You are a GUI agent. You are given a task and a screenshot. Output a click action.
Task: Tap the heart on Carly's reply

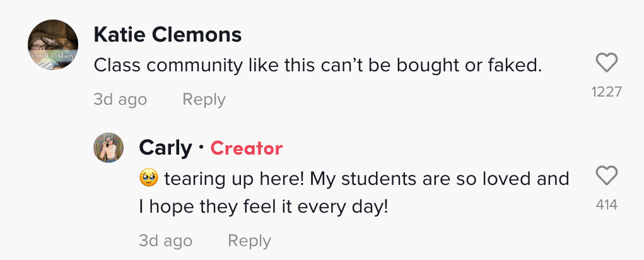tap(606, 176)
